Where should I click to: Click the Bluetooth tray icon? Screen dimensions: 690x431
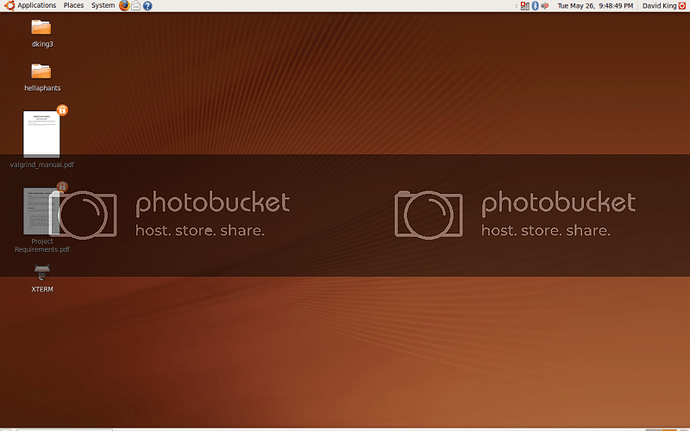point(536,6)
